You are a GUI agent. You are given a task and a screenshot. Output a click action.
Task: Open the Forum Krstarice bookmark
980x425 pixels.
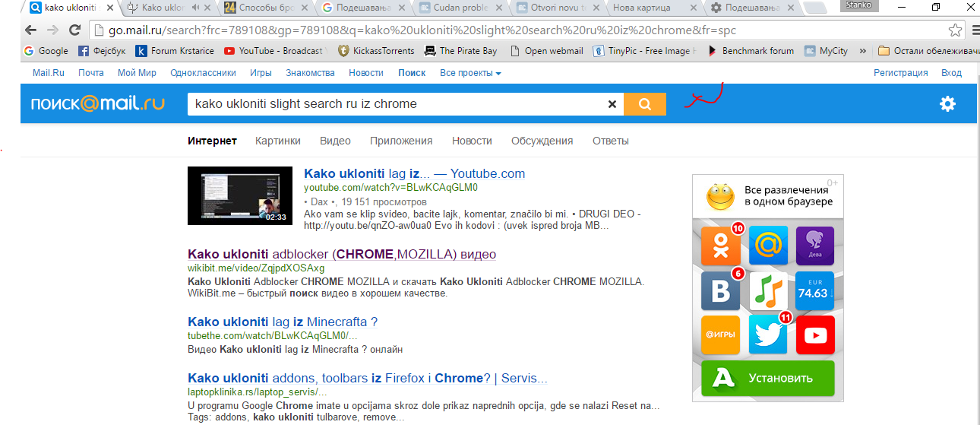click(x=176, y=51)
